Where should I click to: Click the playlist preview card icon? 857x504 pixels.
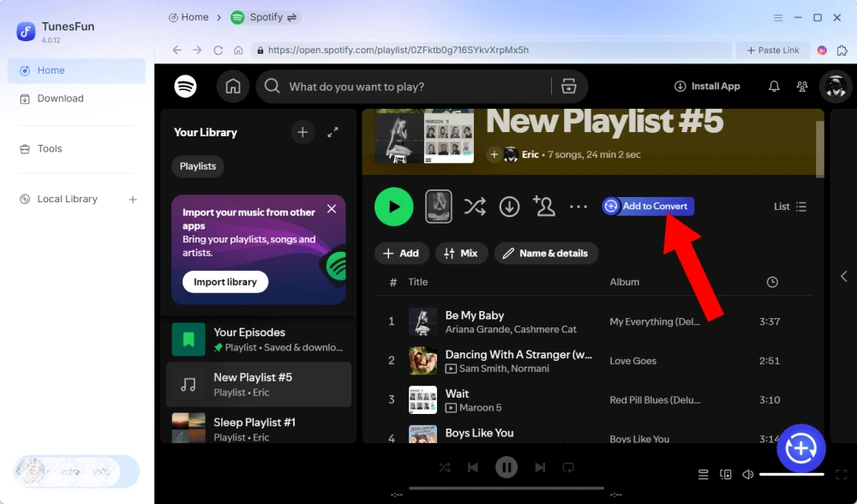[439, 207]
